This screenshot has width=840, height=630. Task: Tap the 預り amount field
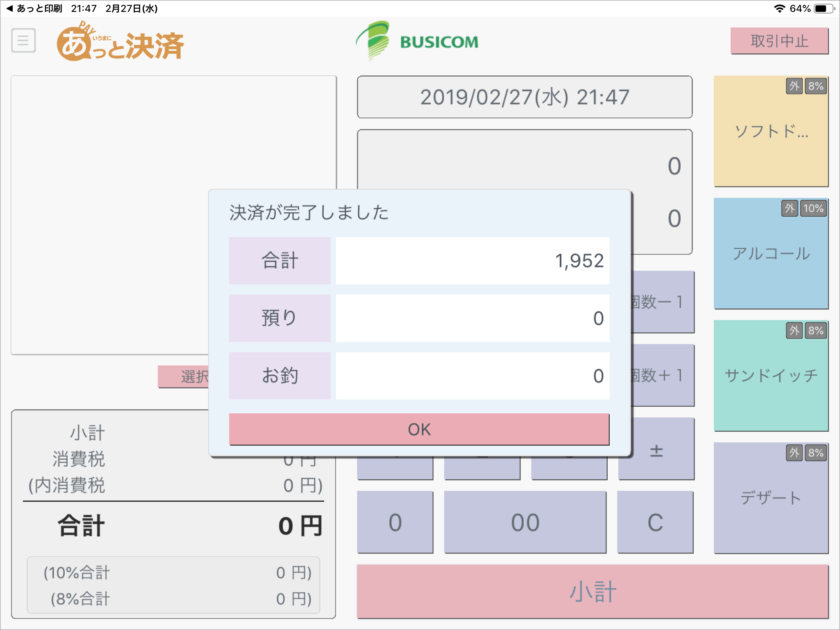(472, 318)
